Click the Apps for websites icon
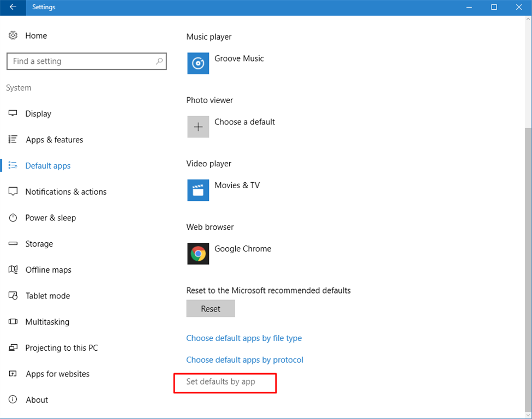Screen dimensions: 532x419 pyautogui.click(x=13, y=374)
